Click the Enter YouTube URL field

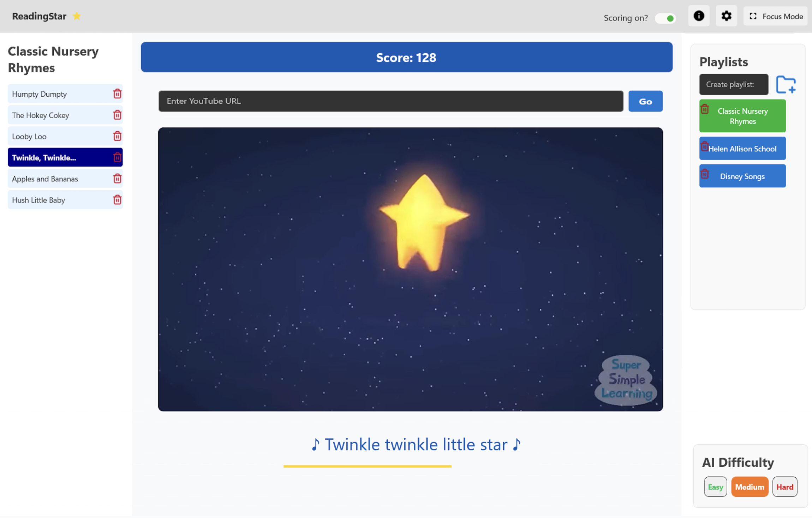[x=390, y=101]
